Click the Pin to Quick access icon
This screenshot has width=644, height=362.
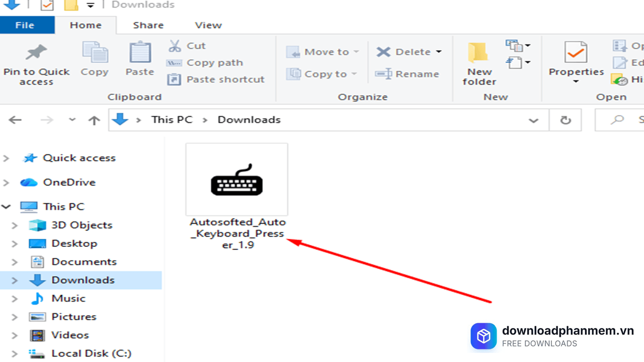(x=36, y=53)
